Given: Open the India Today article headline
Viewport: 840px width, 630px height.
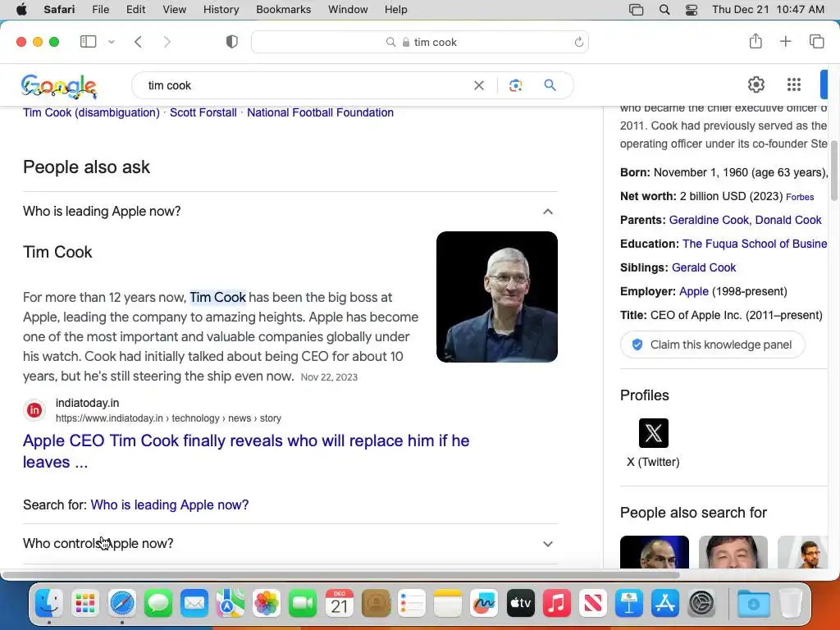Looking at the screenshot, I should (246, 451).
